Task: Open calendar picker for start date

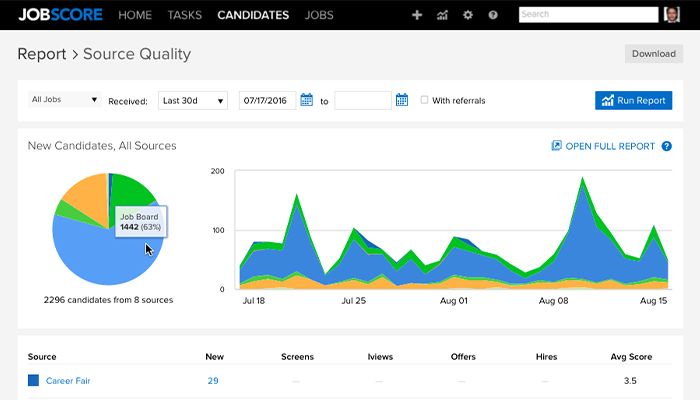Action: click(x=307, y=100)
